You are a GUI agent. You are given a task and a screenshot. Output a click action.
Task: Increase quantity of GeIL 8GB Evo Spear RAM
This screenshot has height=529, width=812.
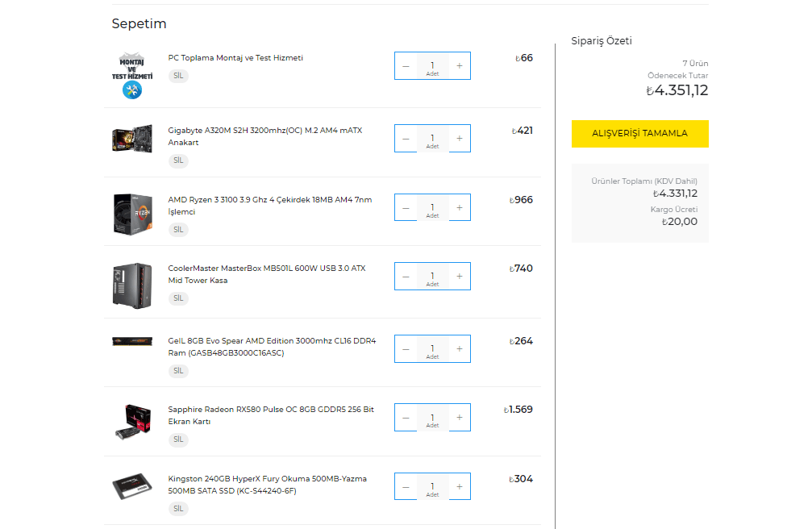(x=459, y=349)
